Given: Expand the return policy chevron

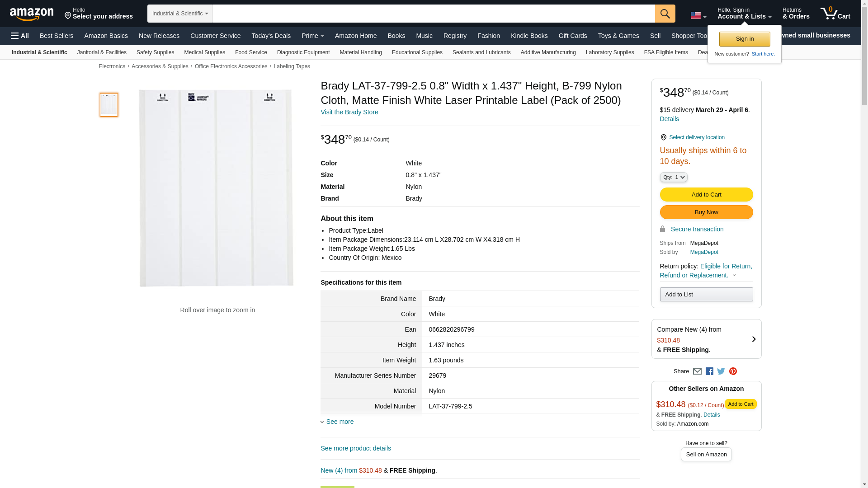Looking at the screenshot, I should [x=734, y=275].
